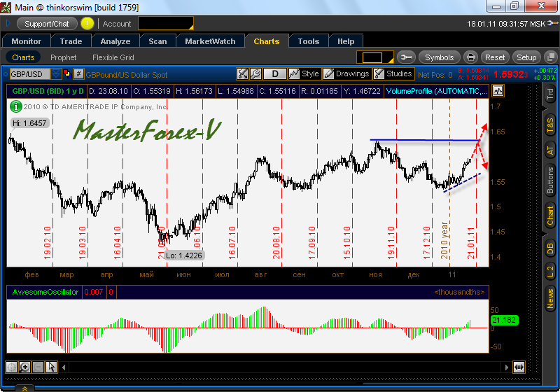Image resolution: width=560 pixels, height=392 pixels.
Task: Switch to the Monitor tab
Action: coord(27,41)
